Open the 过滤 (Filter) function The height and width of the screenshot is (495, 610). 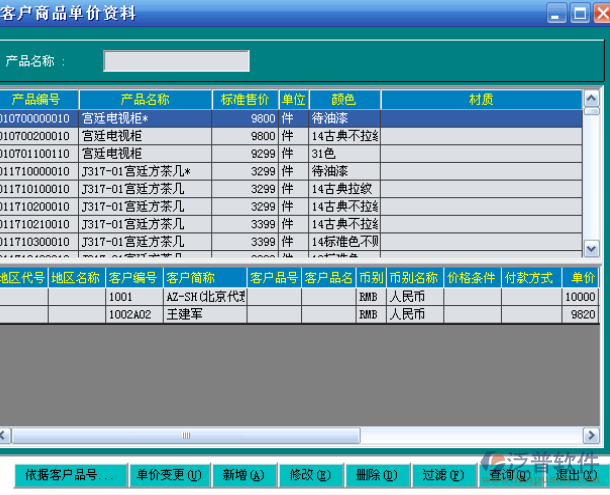441,475
